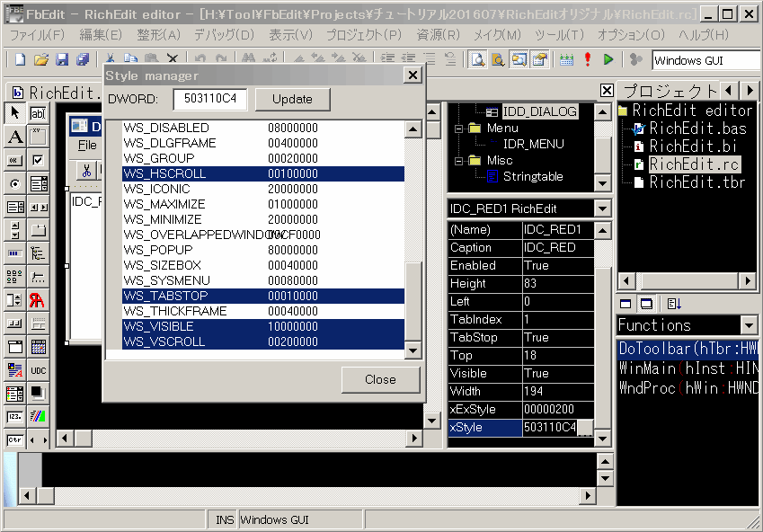Collapse the Menu node in resource tree
Image resolution: width=763 pixels, height=532 pixels.
457,129
